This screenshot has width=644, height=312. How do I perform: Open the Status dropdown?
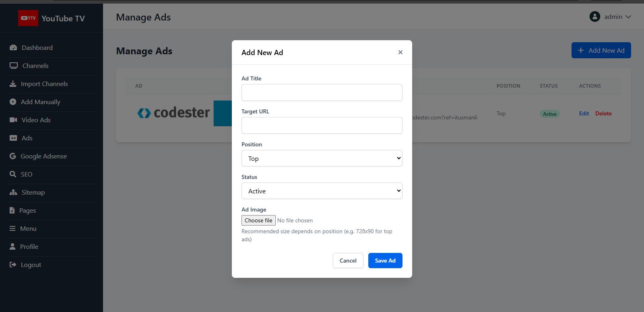[x=322, y=191]
